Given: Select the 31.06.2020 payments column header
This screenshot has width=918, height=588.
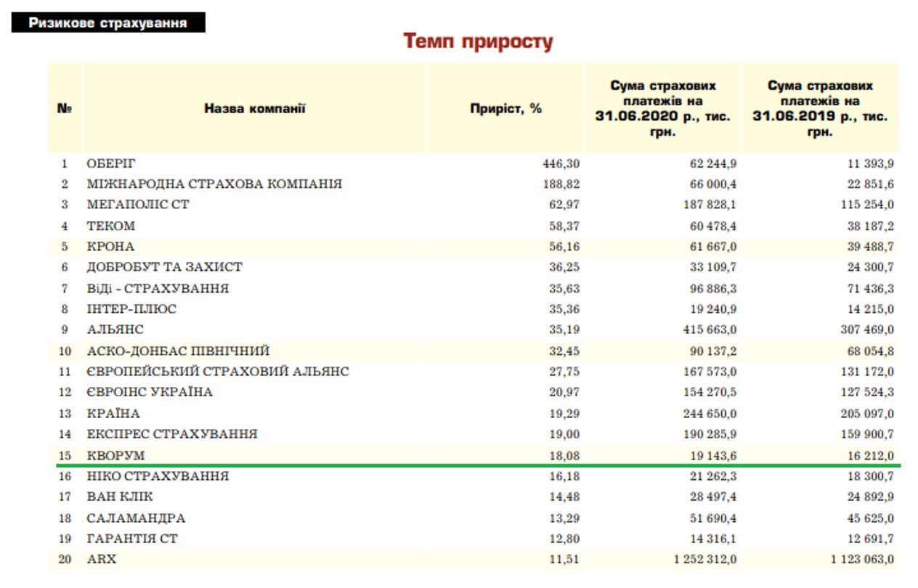Looking at the screenshot, I should coord(662,109).
